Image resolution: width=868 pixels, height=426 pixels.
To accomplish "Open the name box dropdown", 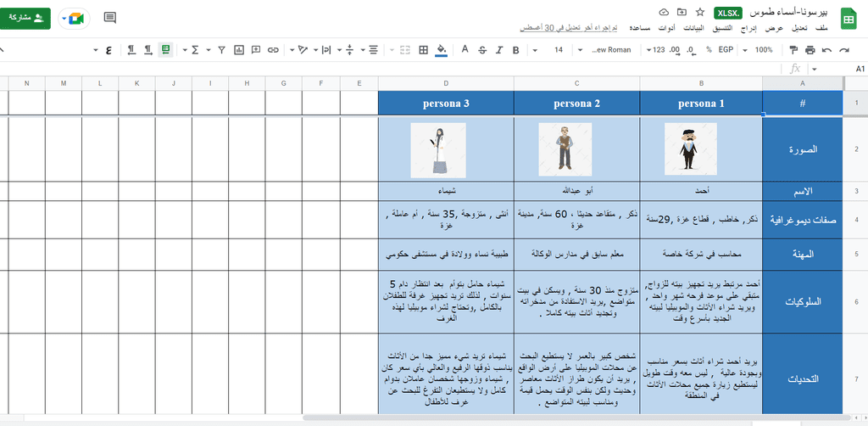I will coord(814,70).
